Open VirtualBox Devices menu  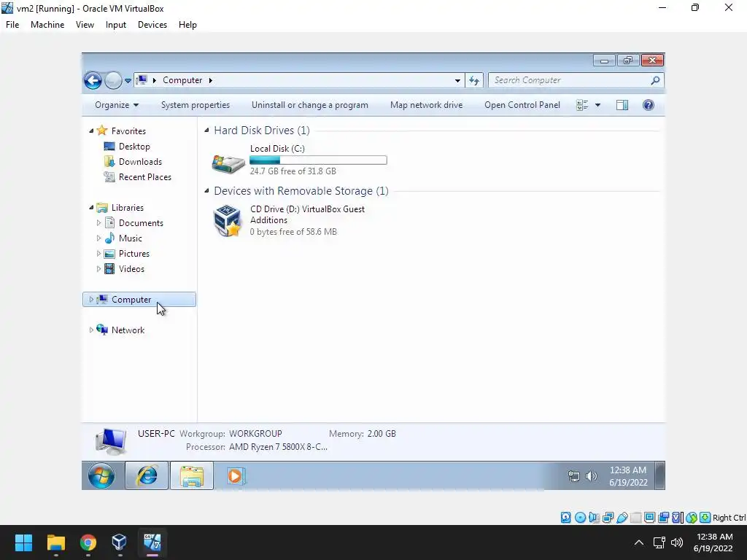[x=152, y=25]
